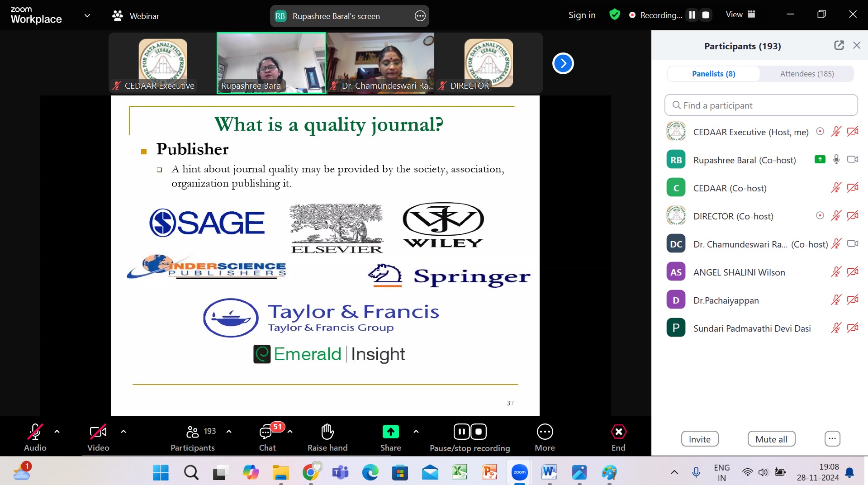Screen dimensions: 868x485
Task: Open the Chat panel
Action: 267,433
